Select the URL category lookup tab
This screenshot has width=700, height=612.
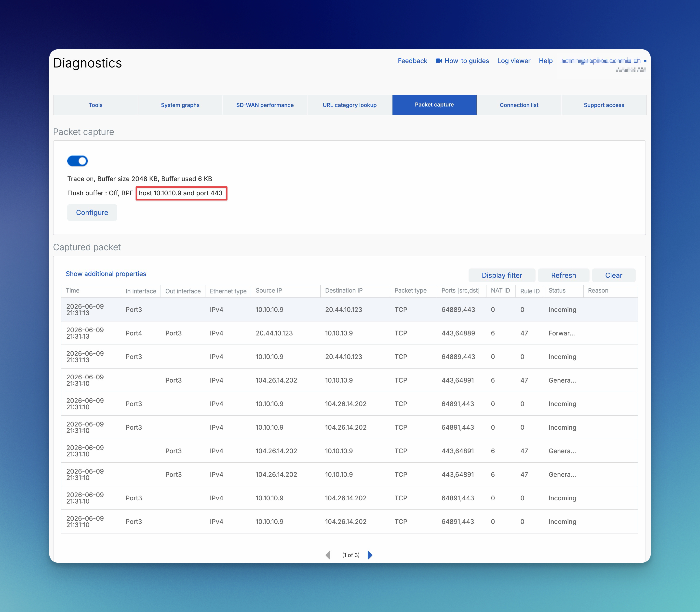[350, 105]
